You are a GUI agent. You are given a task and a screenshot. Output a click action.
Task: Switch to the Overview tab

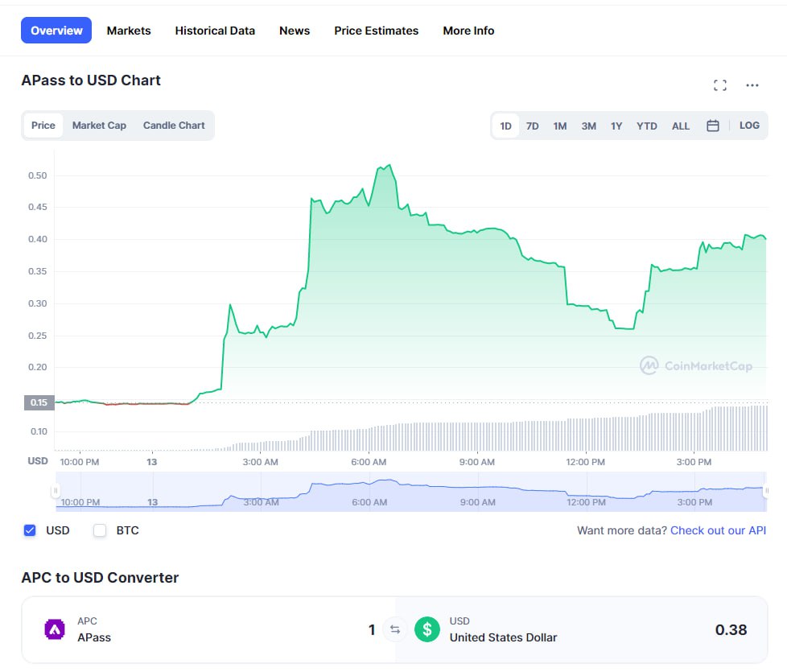click(x=56, y=31)
